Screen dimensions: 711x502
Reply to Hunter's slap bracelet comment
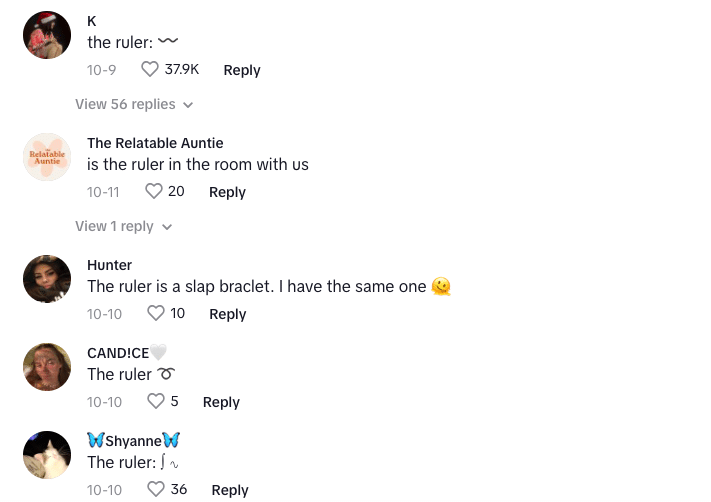[x=227, y=314]
